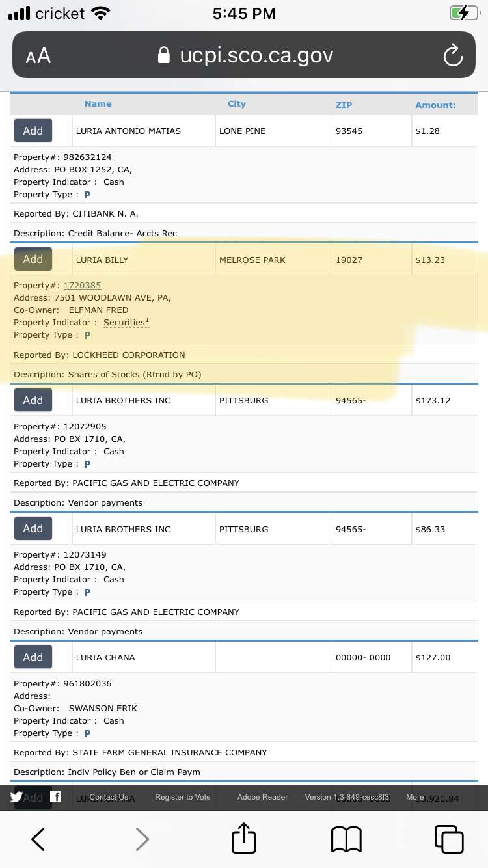Image resolution: width=488 pixels, height=868 pixels.
Task: Select the name LURIA ANTONIO MATIAS
Action: pyautogui.click(x=128, y=131)
